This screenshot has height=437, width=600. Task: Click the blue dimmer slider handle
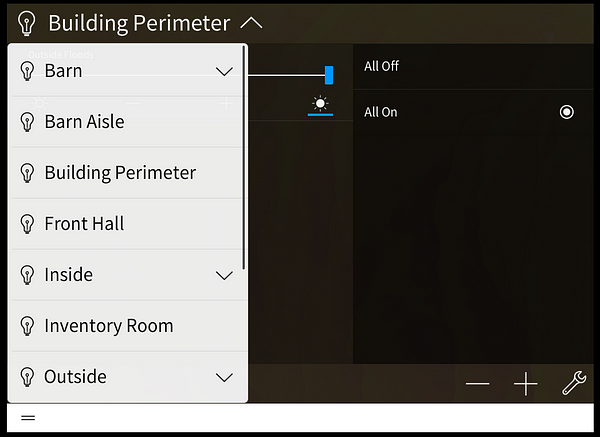tap(329, 75)
